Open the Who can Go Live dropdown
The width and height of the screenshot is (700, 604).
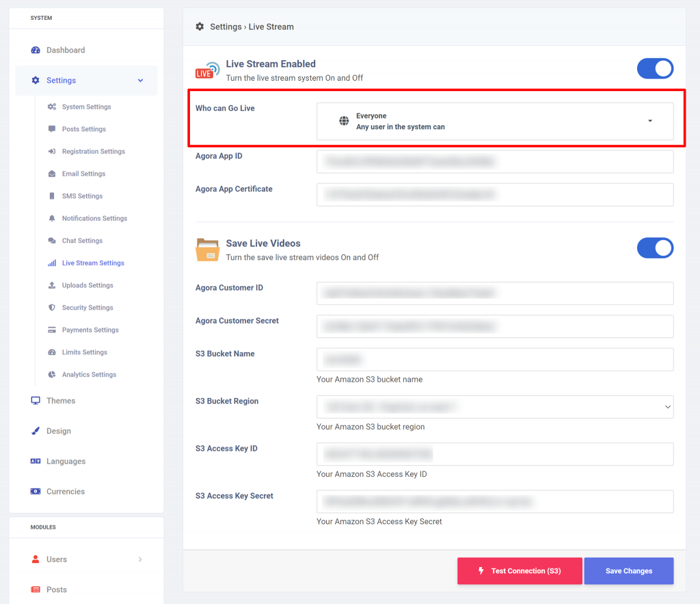tap(495, 122)
